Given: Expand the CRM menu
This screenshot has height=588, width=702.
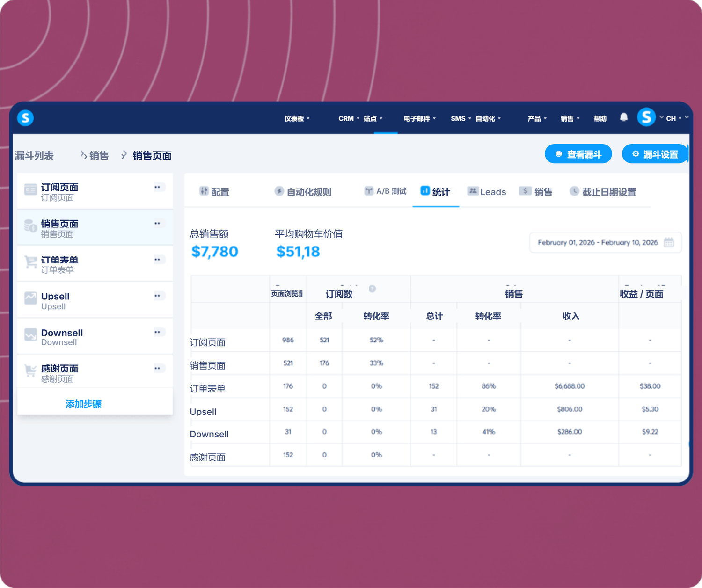Looking at the screenshot, I should 349,118.
